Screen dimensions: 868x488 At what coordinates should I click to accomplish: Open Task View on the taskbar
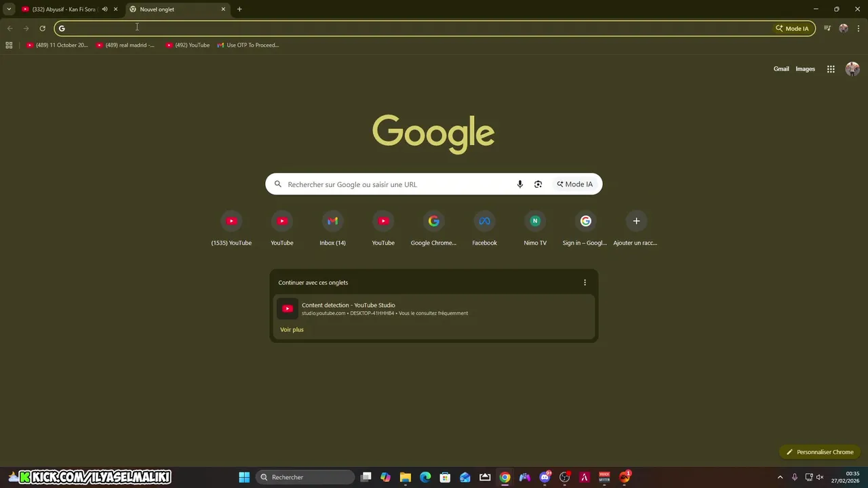(366, 477)
